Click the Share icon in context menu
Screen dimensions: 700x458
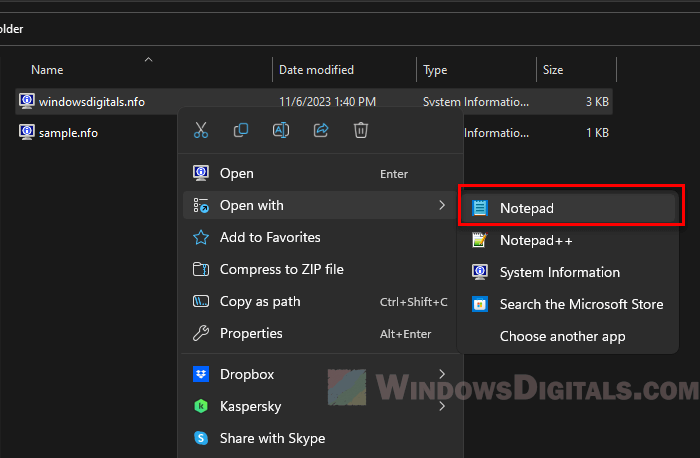321,130
